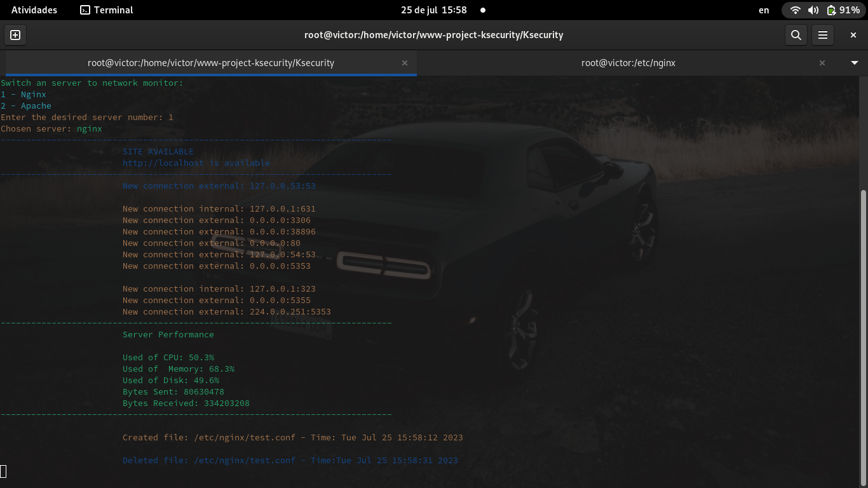Image resolution: width=868 pixels, height=488 pixels.
Task: Click connection line 127.0.0.53:53
Action: 219,186
